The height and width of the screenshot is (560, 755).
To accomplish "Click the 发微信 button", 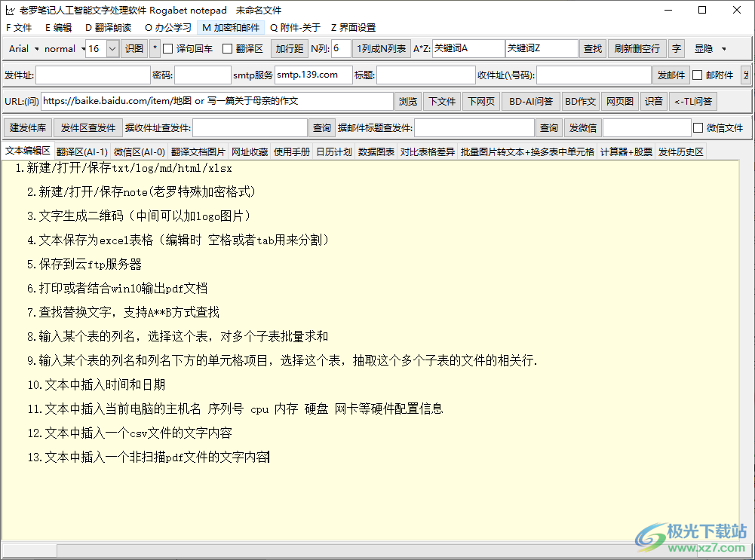I will point(582,127).
